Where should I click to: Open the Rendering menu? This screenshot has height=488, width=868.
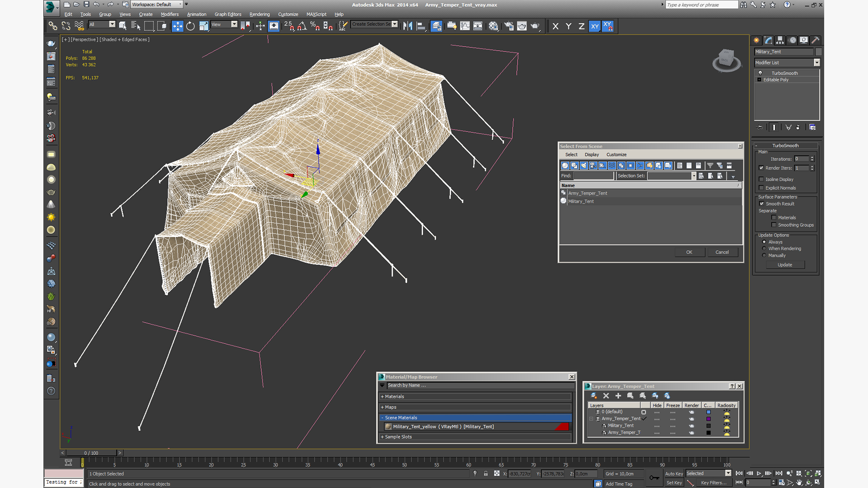tap(259, 14)
